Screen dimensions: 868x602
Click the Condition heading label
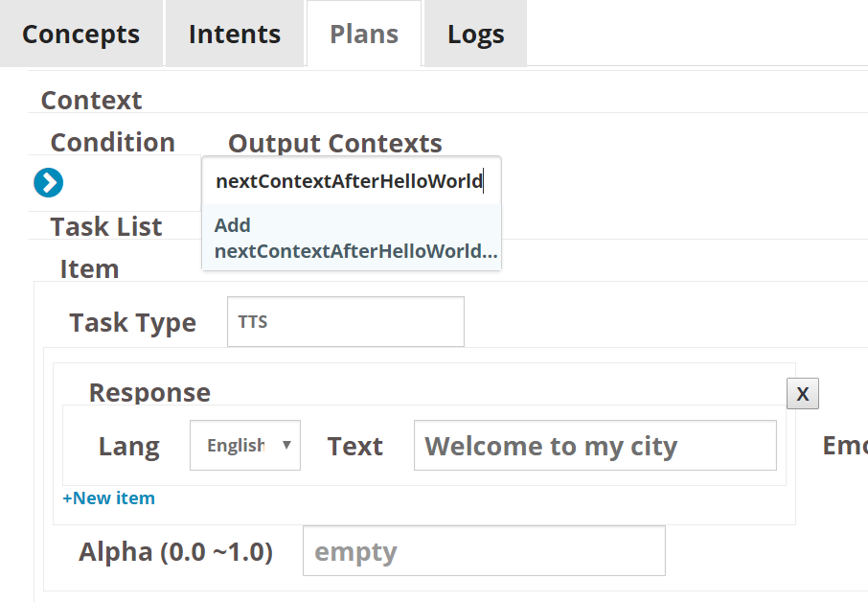113,142
